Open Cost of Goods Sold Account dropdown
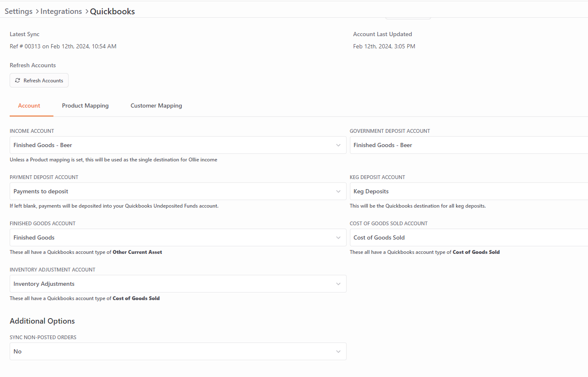Viewport: 588px width, 377px height. pyautogui.click(x=469, y=237)
